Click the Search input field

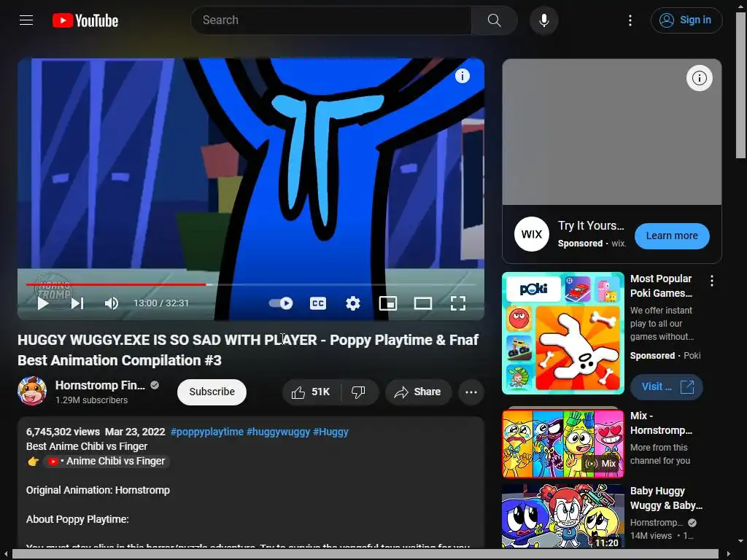(331, 20)
